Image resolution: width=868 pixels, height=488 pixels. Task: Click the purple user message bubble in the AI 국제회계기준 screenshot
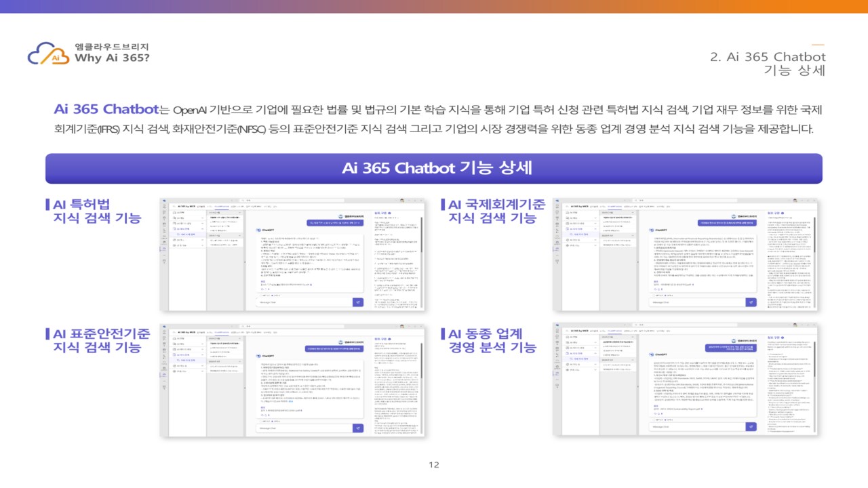coord(727,223)
